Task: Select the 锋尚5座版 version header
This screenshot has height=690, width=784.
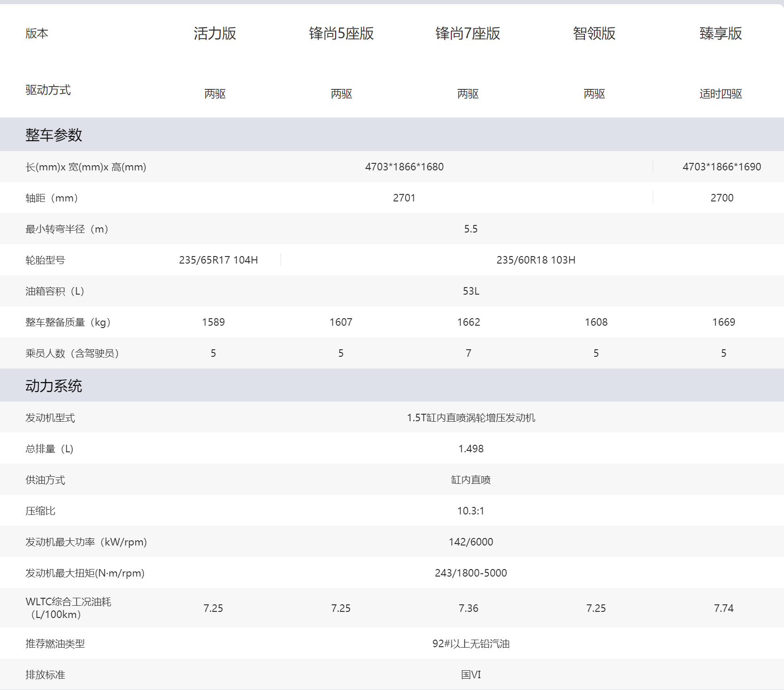Action: (x=341, y=33)
